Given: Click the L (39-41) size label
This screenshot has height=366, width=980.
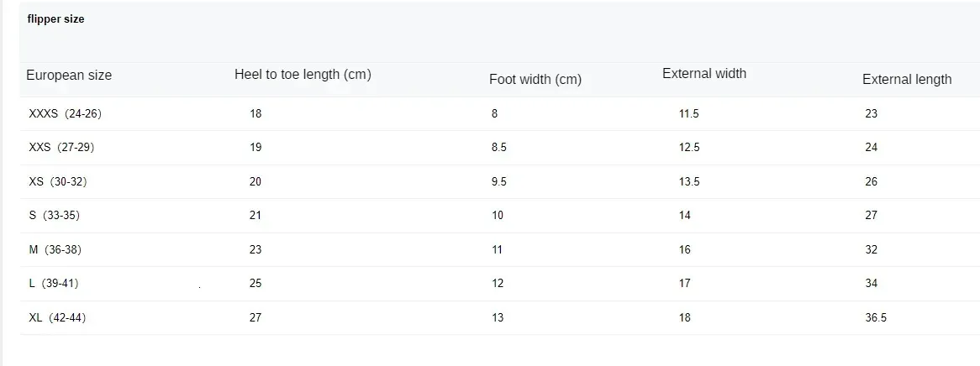Looking at the screenshot, I should [x=54, y=284].
